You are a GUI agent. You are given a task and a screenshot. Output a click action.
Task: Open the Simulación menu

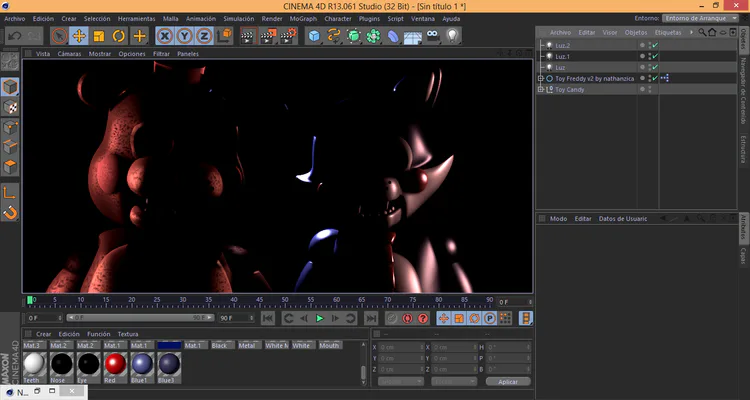click(x=239, y=19)
